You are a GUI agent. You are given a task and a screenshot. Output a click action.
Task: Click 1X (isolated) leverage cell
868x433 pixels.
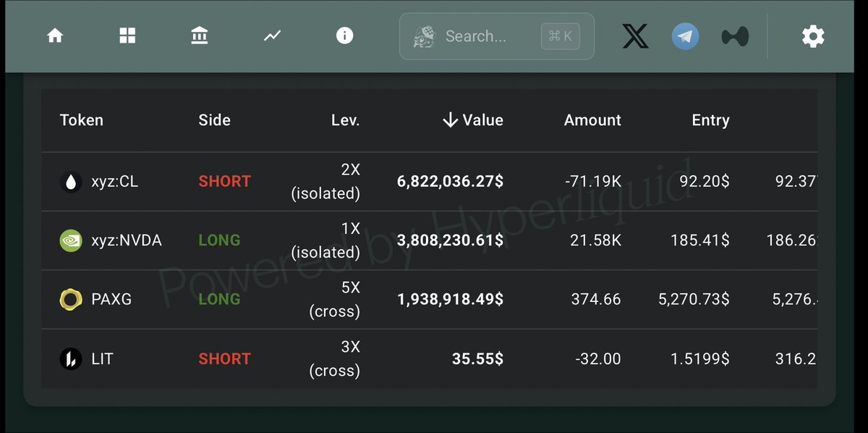pos(325,240)
